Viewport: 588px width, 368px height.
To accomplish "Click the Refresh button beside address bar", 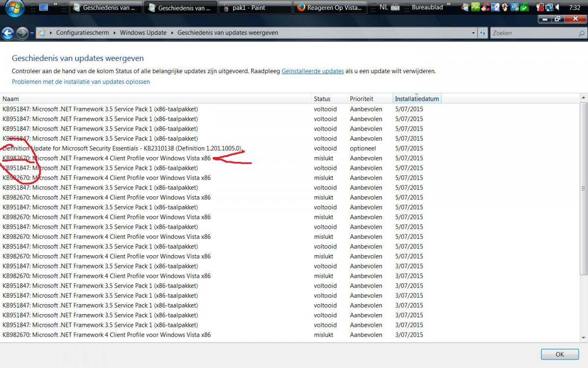I will 483,33.
